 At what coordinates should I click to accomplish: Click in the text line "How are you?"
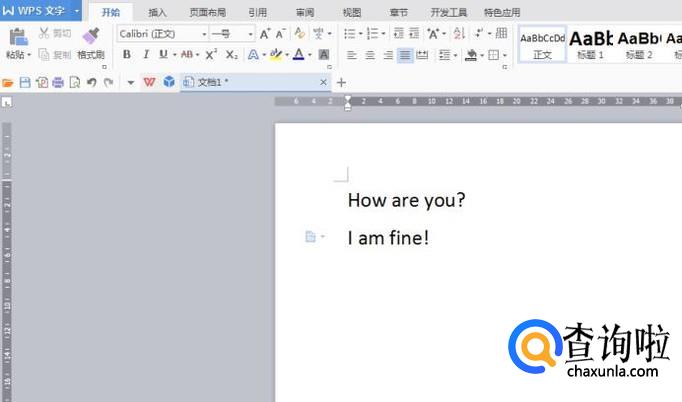tap(406, 200)
